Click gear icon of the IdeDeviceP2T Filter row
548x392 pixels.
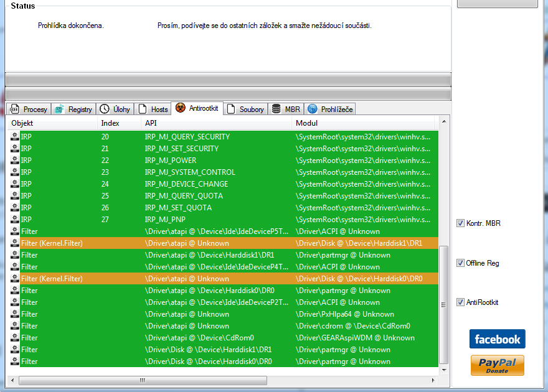click(x=15, y=302)
